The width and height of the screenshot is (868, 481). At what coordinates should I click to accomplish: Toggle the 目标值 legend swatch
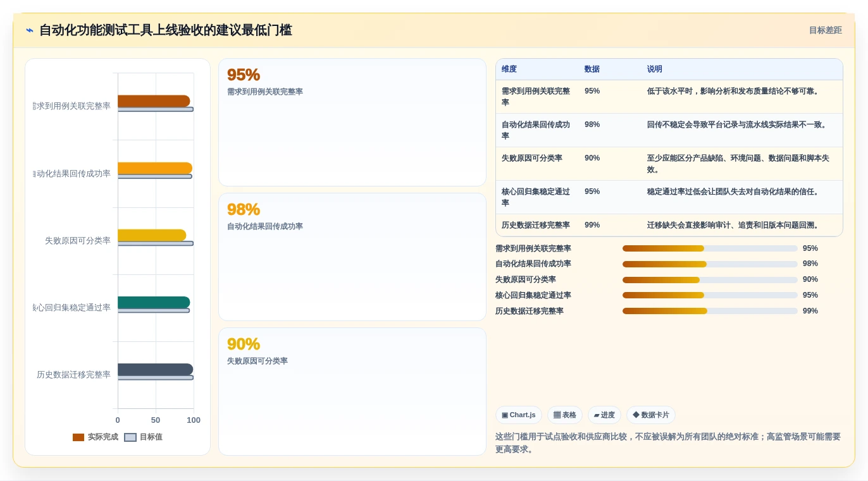pyautogui.click(x=130, y=437)
